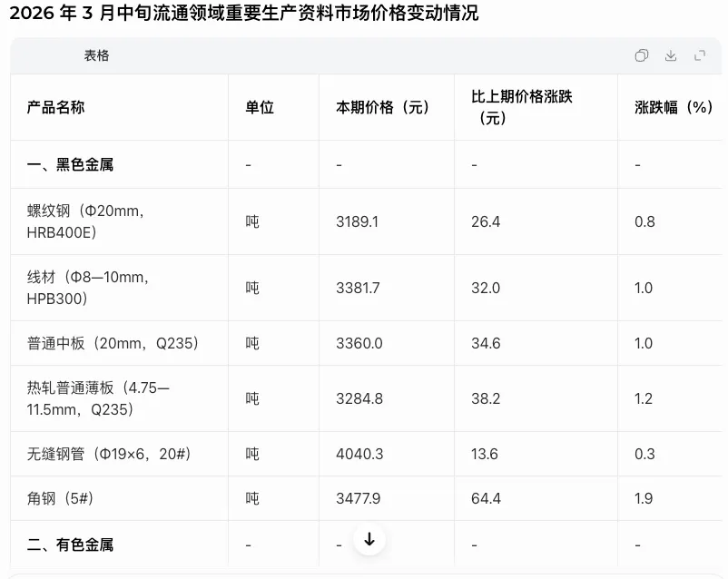Select price value 3360.0
This screenshot has width=728, height=579.
[x=359, y=343]
